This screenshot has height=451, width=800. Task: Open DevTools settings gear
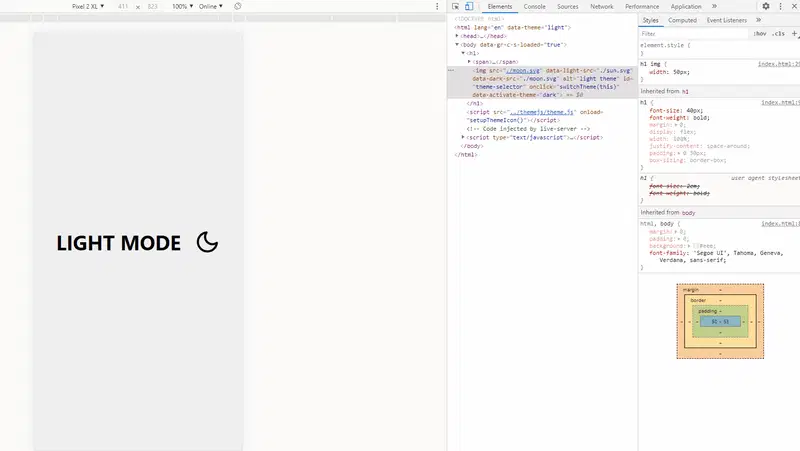click(766, 6)
